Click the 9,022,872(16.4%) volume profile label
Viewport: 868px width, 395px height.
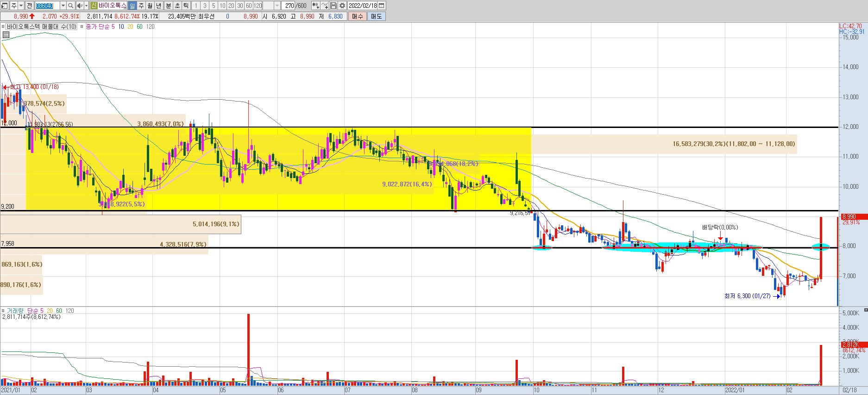tap(407, 184)
